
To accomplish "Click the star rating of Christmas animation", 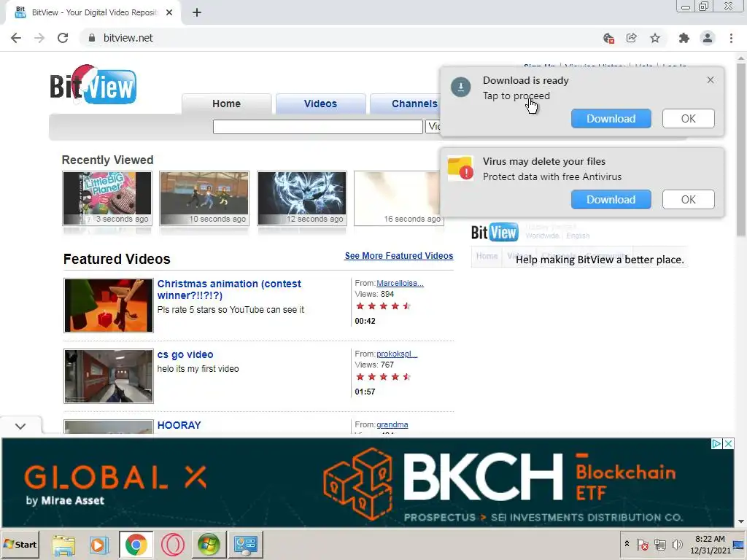I will pos(383,306).
